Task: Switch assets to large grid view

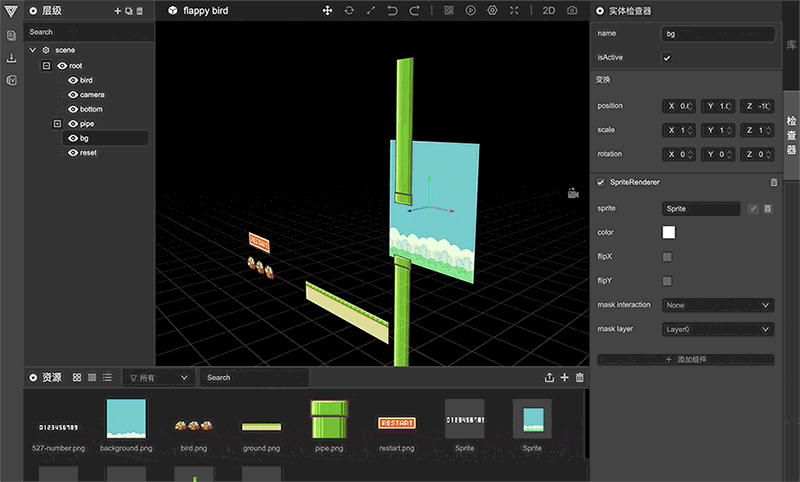Action: [77, 377]
